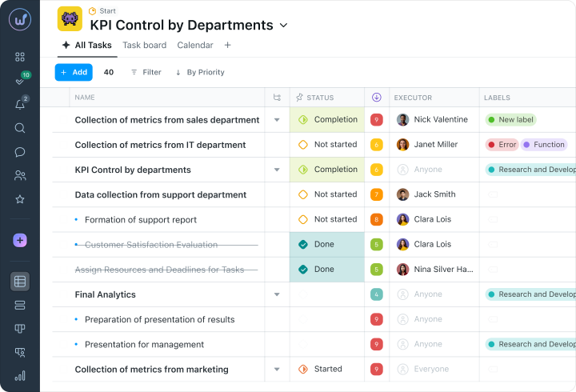Image resolution: width=576 pixels, height=392 pixels.
Task: Collapse the Final Analytics subtasks
Action: point(277,294)
